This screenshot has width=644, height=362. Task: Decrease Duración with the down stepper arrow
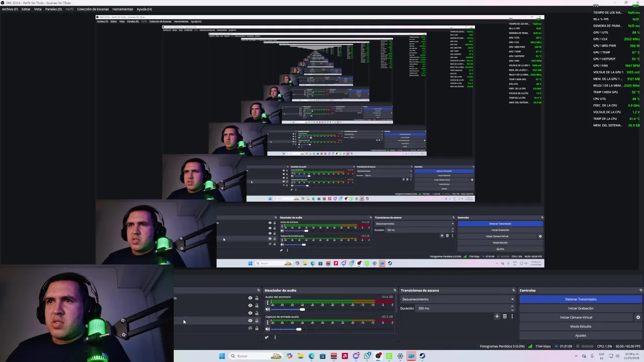tap(512, 310)
